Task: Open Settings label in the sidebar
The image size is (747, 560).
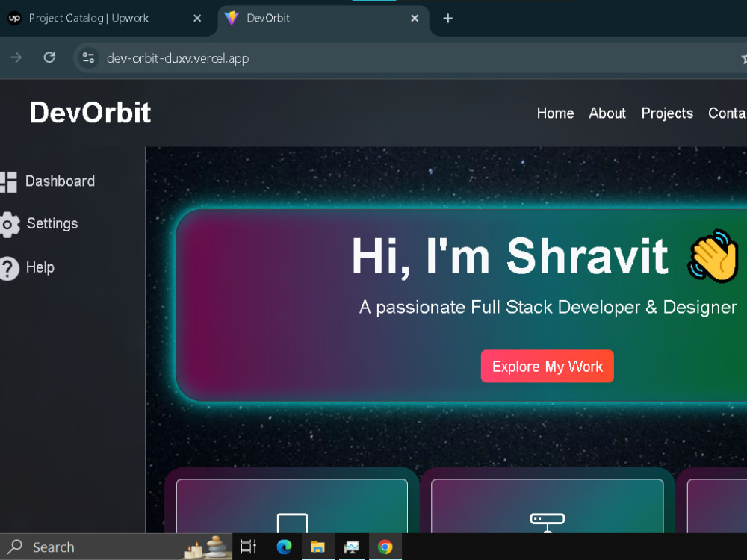Action: (52, 223)
